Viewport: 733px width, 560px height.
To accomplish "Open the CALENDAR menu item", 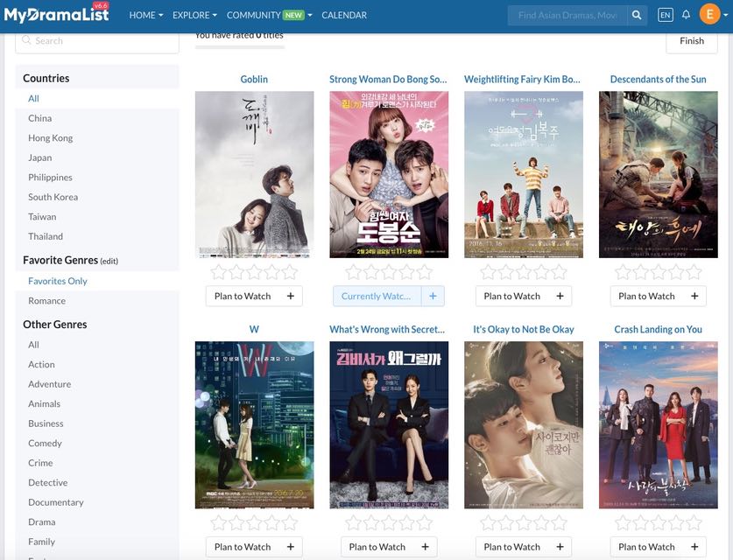I will click(x=343, y=14).
